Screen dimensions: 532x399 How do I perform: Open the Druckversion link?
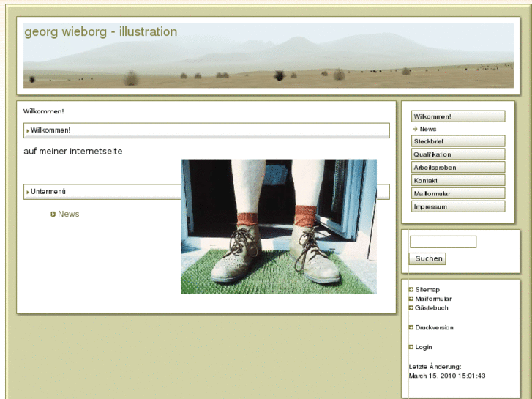click(434, 328)
